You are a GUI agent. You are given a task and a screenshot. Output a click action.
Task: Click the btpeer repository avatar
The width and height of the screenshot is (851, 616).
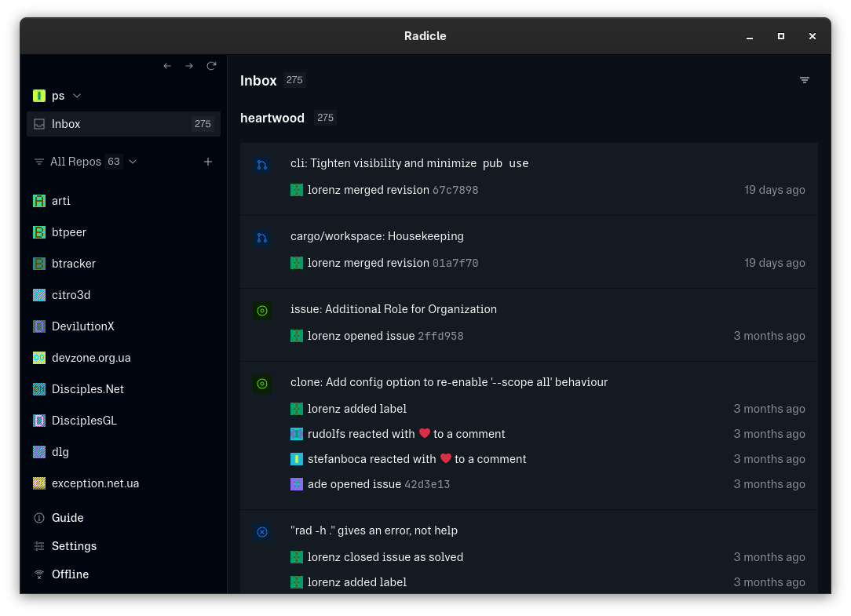coord(39,232)
